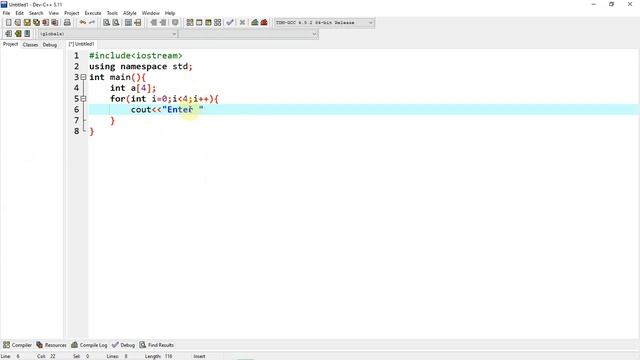Open the Execute menu
Image resolution: width=640 pixels, height=360 pixels.
coord(93,13)
